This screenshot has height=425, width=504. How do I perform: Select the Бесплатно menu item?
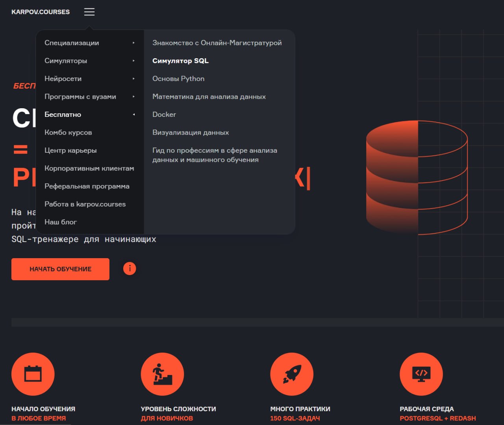click(x=63, y=115)
